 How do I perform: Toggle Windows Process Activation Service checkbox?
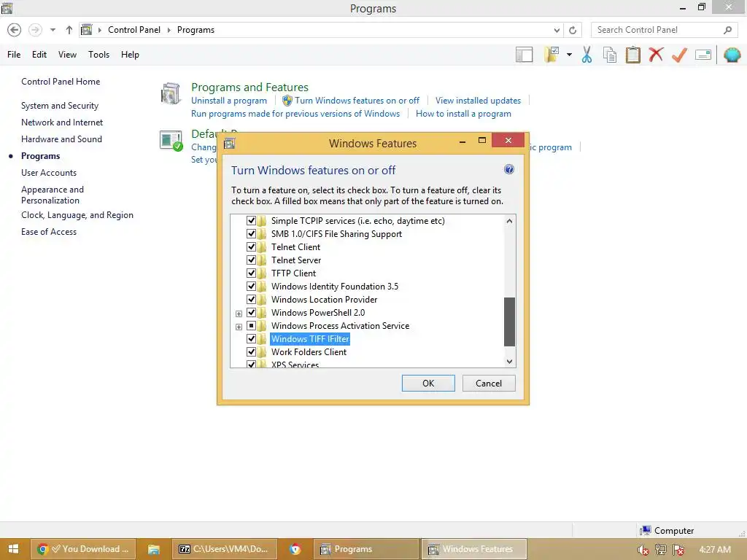click(251, 326)
